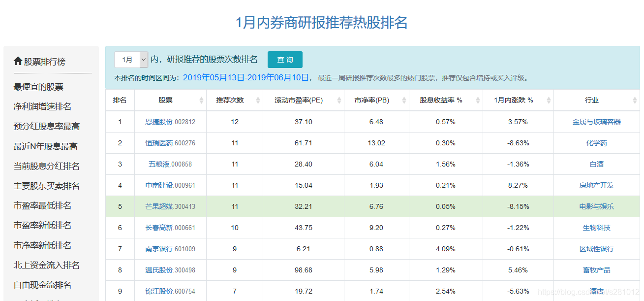This screenshot has height=301, width=644.
Task: Open industry 区域性银行
Action: [x=596, y=249]
